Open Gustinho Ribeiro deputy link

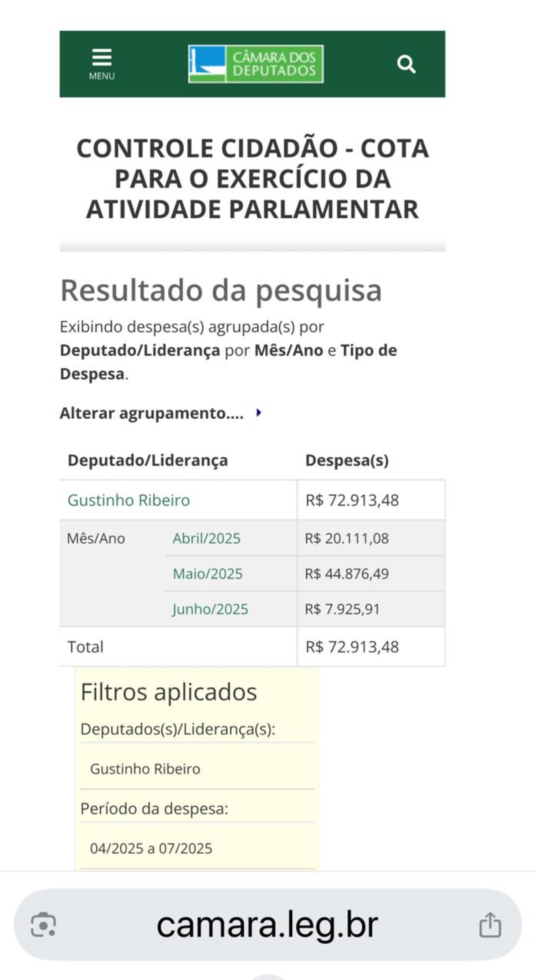click(x=129, y=500)
